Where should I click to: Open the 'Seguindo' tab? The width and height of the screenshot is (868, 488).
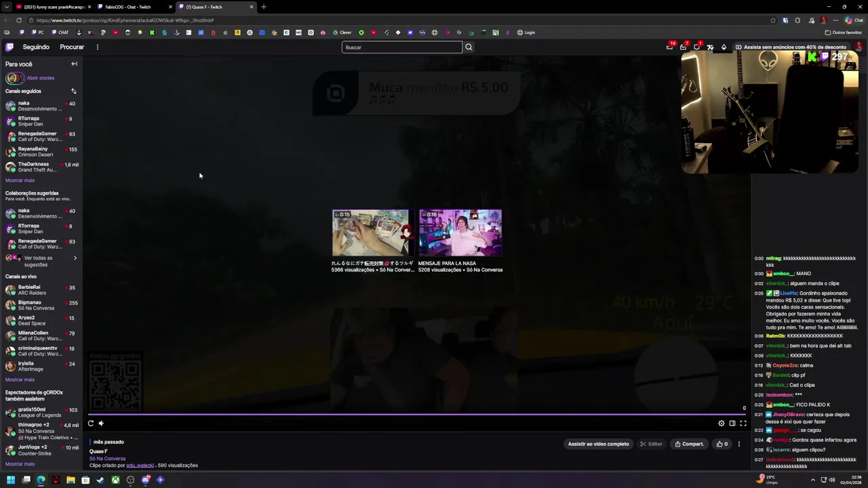tap(36, 47)
